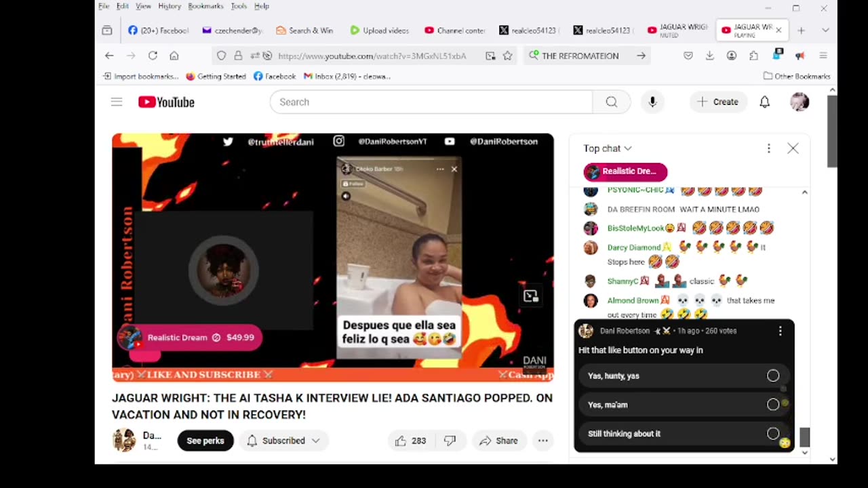The width and height of the screenshot is (868, 488).
Task: Open the Firefox application menu
Action: point(823,56)
